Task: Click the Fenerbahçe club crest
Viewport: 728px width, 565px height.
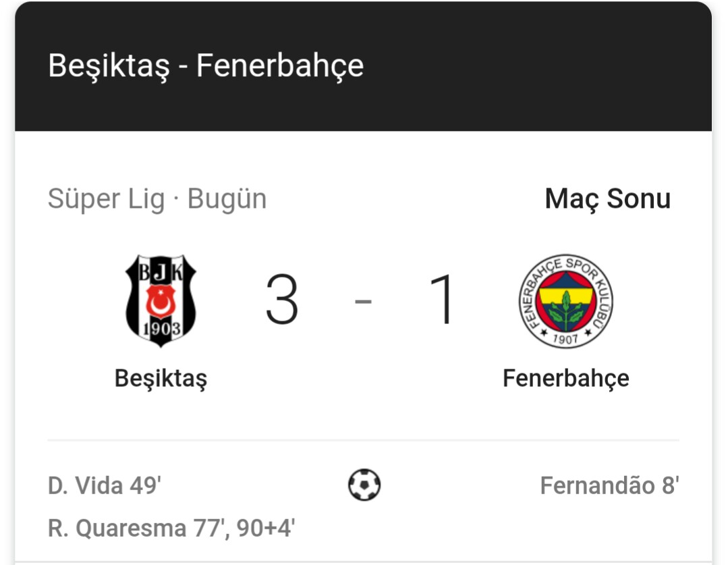Action: pos(565,301)
